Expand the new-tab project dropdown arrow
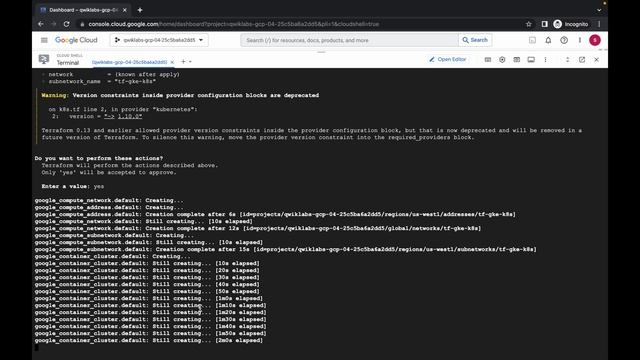640x360 pixels. point(190,62)
